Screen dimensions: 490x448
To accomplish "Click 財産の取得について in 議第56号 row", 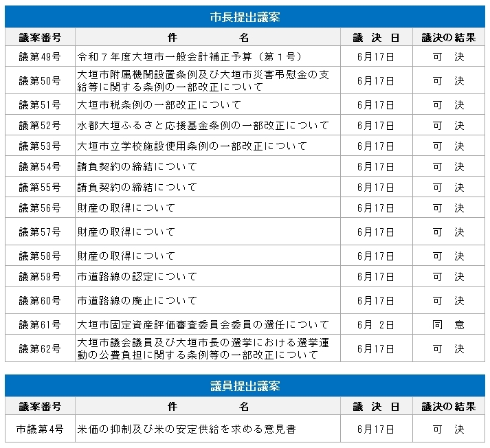I will point(126,208).
